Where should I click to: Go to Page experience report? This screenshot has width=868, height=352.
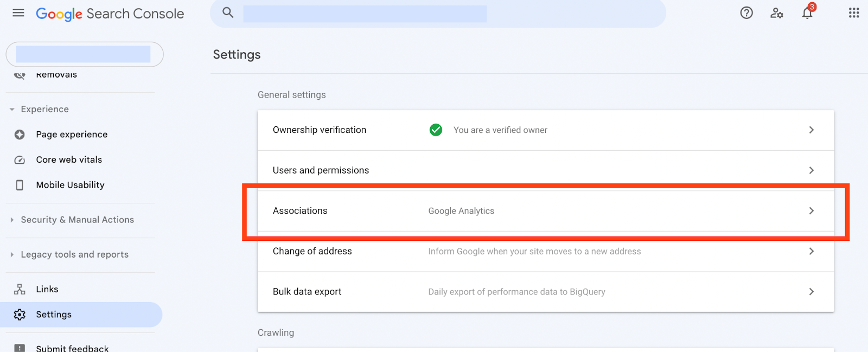click(72, 135)
